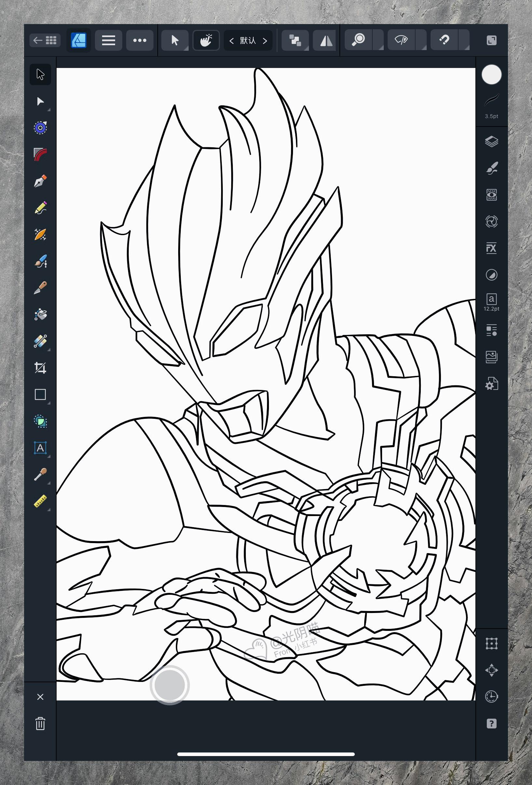Open the Transform studio
This screenshot has width=532, height=785.
491,644
